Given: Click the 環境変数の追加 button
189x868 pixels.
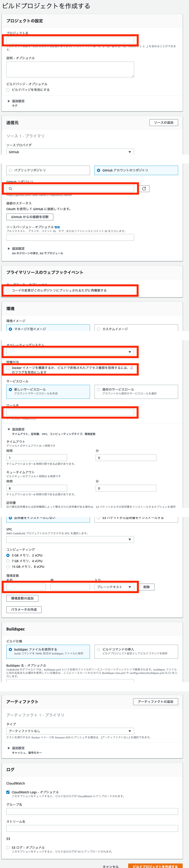Looking at the screenshot, I should click(22, 598).
